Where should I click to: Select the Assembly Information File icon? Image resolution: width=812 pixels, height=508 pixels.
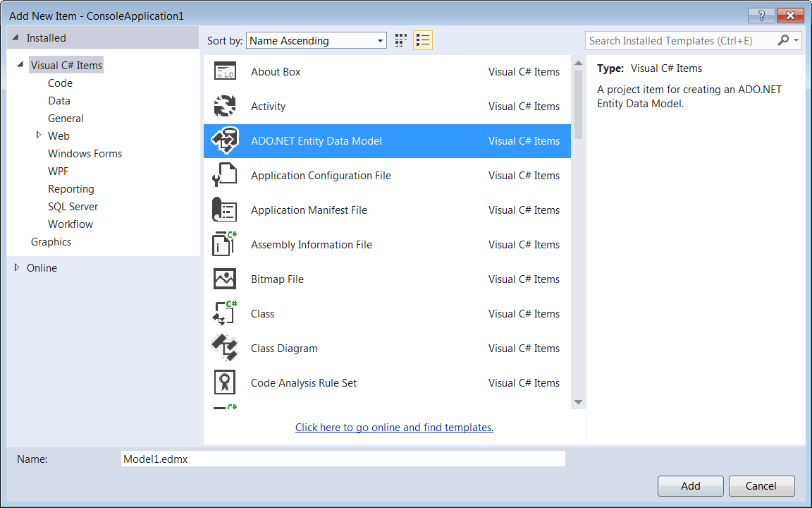[x=225, y=244]
